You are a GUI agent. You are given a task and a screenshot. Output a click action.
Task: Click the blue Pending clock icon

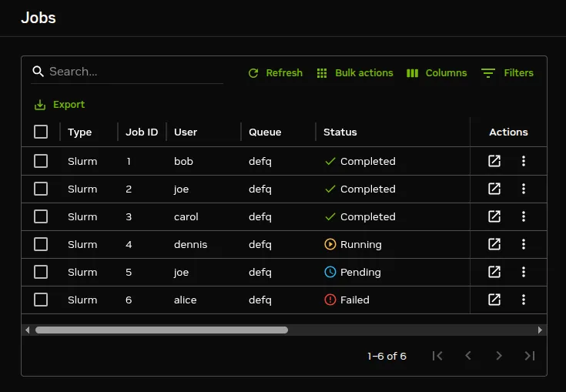coord(330,272)
